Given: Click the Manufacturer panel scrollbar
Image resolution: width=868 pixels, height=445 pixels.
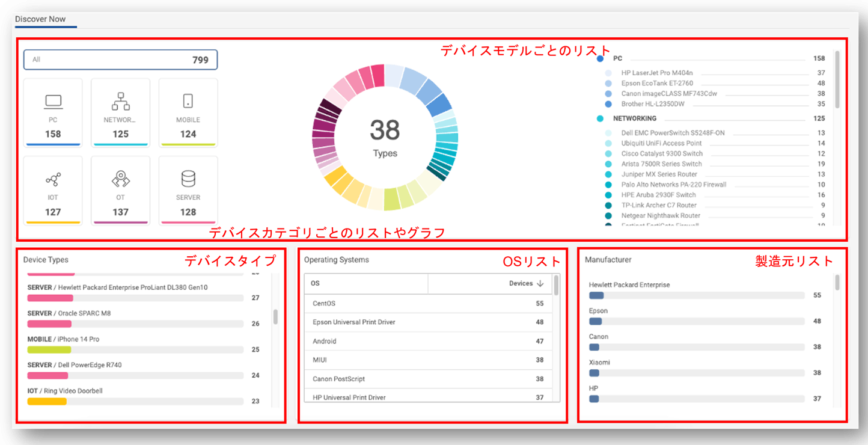Looking at the screenshot, I should 837,283.
